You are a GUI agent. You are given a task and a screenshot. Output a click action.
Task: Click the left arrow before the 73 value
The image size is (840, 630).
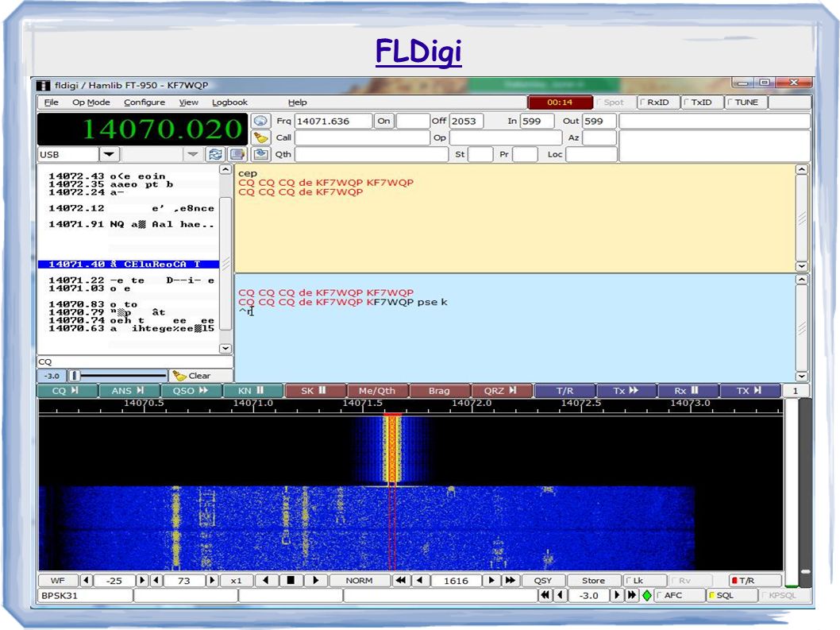pos(156,580)
